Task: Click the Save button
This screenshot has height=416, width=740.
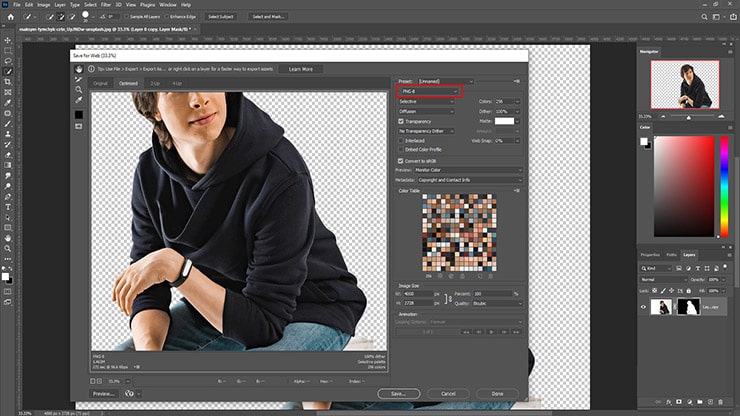Action: click(x=399, y=393)
